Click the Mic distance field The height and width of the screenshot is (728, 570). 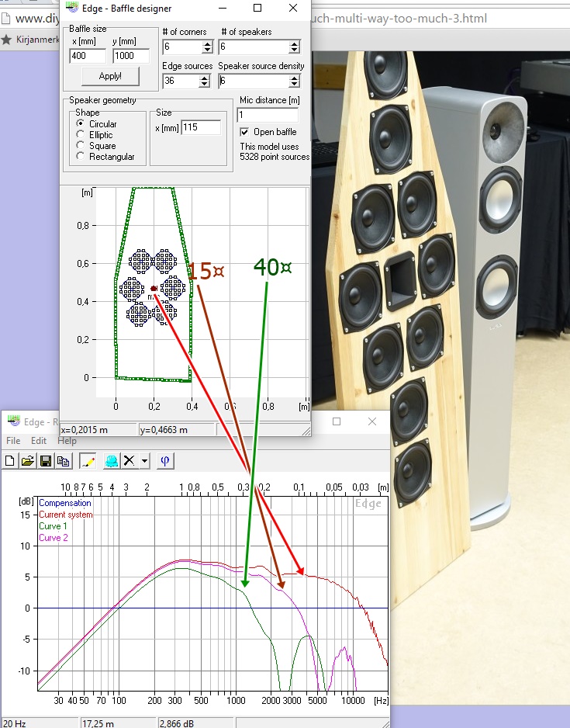267,115
